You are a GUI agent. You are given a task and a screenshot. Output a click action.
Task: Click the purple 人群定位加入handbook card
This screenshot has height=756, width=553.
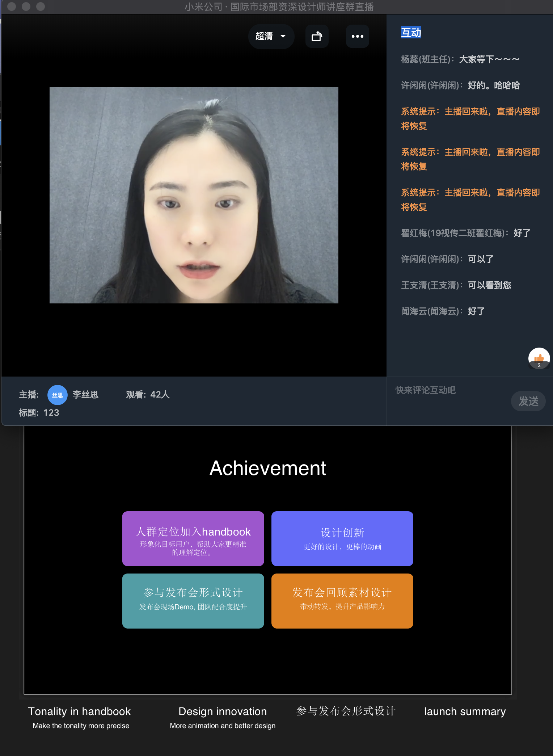(x=193, y=538)
